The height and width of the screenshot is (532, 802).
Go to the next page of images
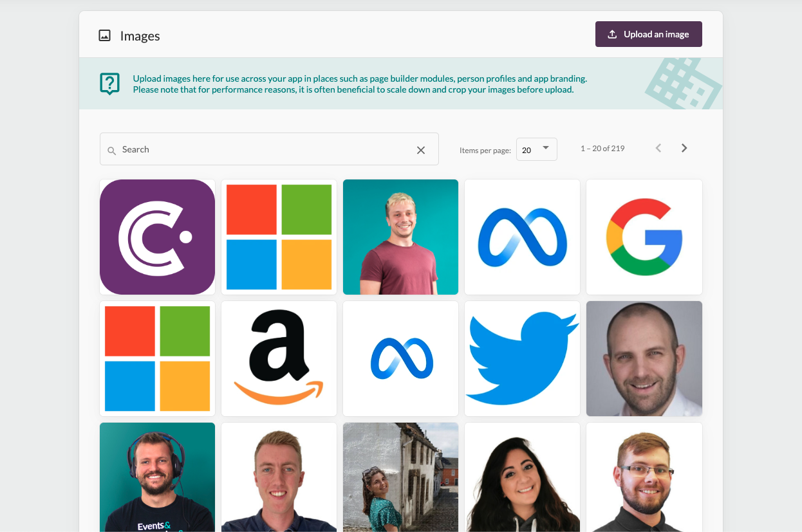(684, 148)
